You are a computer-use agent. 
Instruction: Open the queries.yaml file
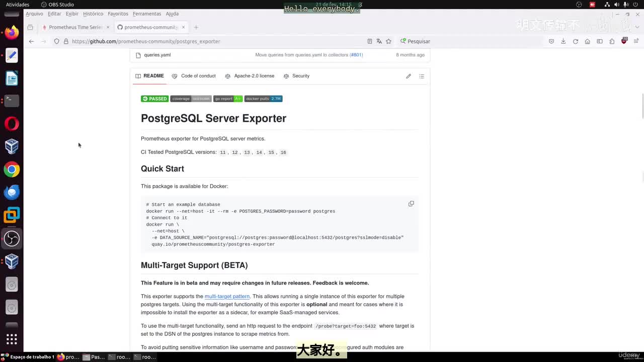tap(157, 55)
